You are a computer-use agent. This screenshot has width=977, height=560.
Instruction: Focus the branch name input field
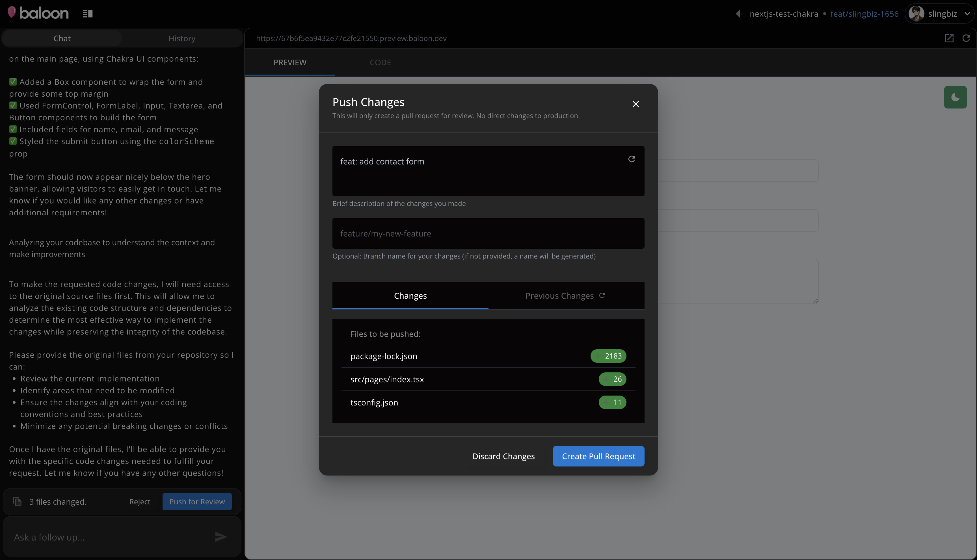tap(488, 233)
